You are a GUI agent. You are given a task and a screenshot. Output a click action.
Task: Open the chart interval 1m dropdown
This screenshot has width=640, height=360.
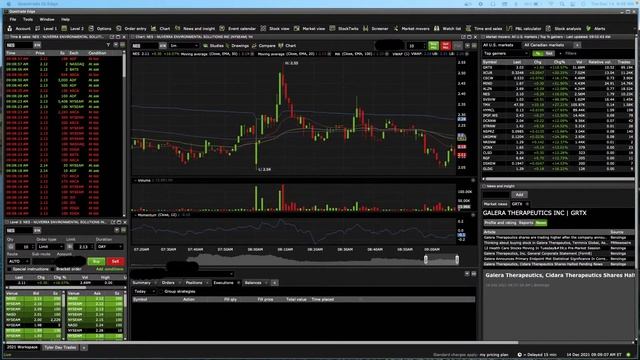pyautogui.click(x=184, y=46)
